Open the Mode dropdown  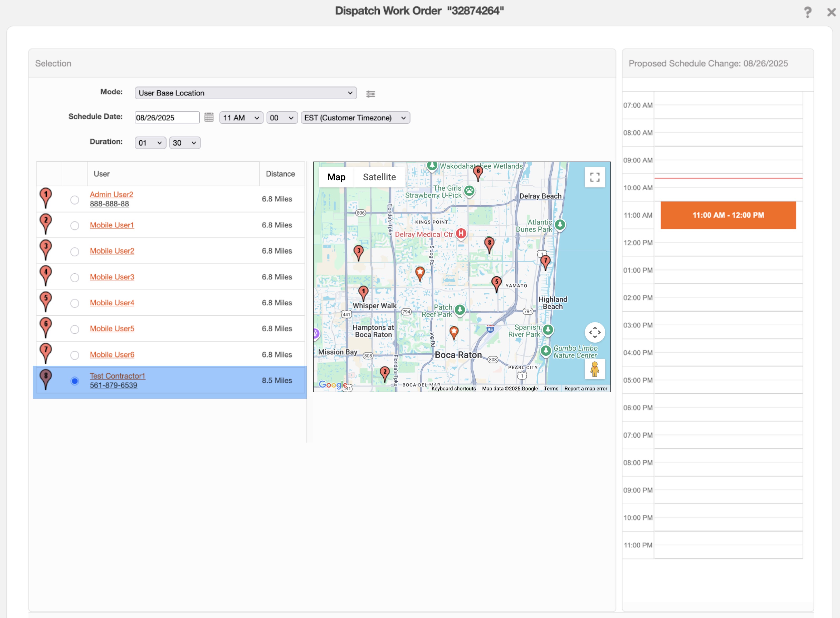(x=245, y=93)
